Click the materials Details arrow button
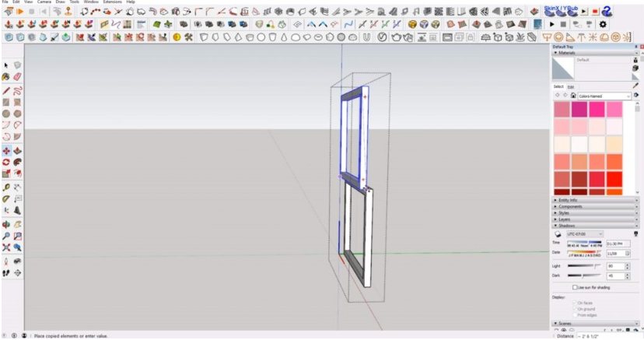 [x=635, y=95]
